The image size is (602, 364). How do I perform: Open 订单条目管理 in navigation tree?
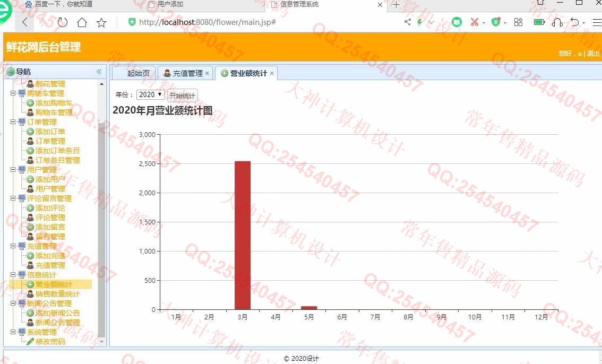coord(57,160)
